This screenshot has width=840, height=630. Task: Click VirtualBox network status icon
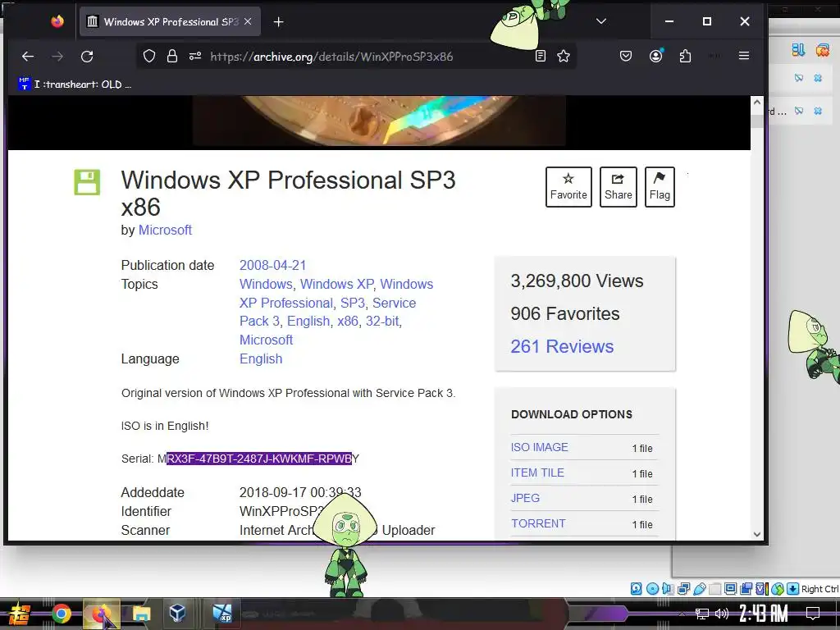[683, 589]
